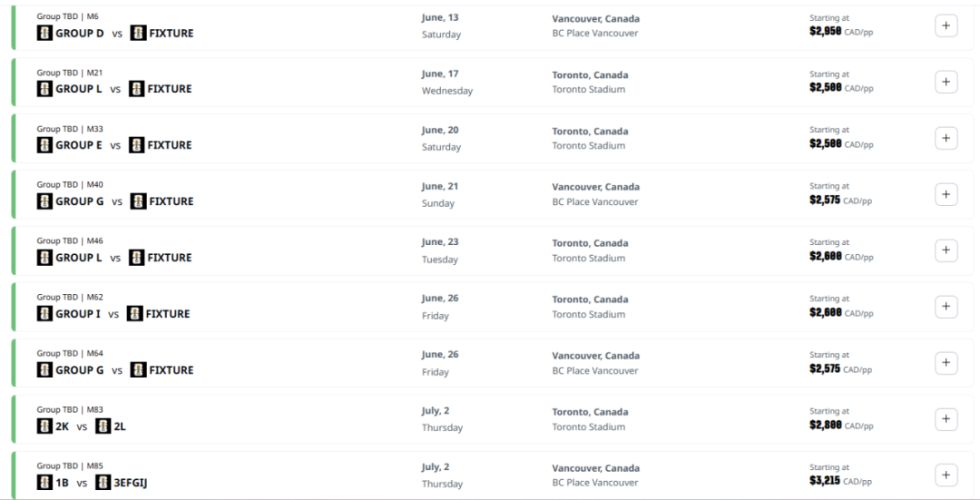Expand the M6 Group D match row
The height and width of the screenshot is (500, 980).
(x=946, y=25)
